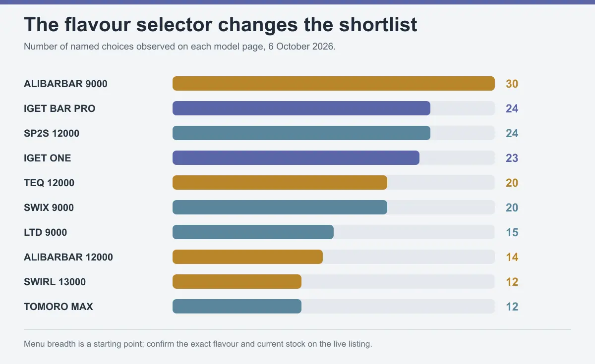Select the TOMORO MAX teal bar
595x364 pixels.
237,307
